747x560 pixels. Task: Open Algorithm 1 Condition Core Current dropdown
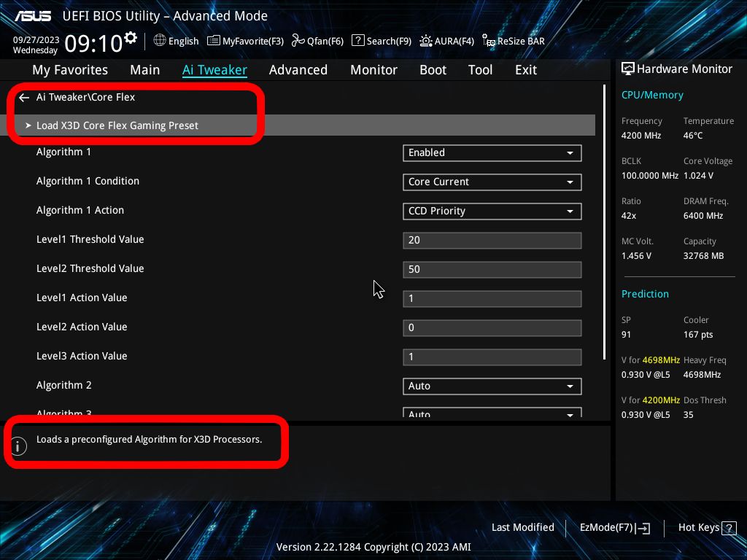(x=492, y=182)
